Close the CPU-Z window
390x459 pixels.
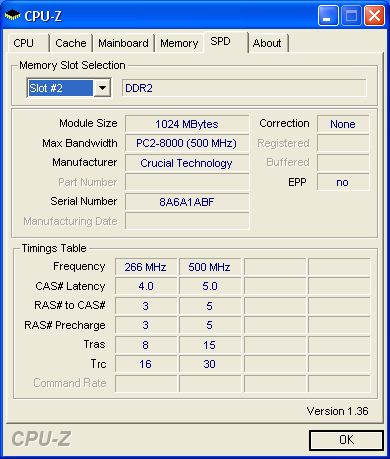(x=374, y=16)
